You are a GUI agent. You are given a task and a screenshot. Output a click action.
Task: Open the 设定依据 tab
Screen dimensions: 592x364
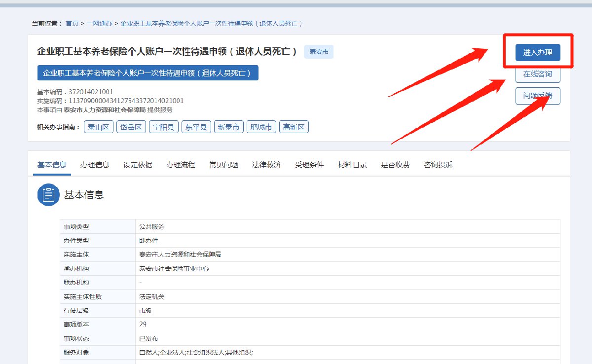[x=138, y=165]
